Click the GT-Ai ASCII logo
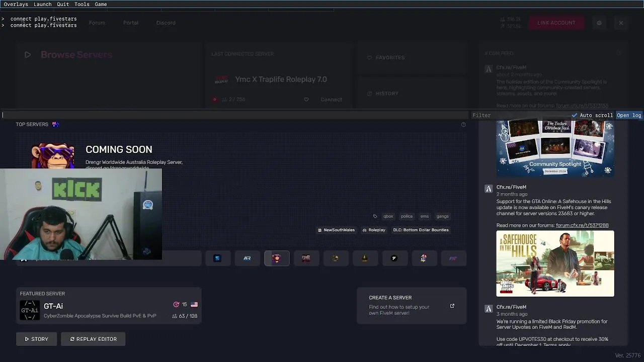This screenshot has height=362, width=644. pyautogui.click(x=29, y=310)
